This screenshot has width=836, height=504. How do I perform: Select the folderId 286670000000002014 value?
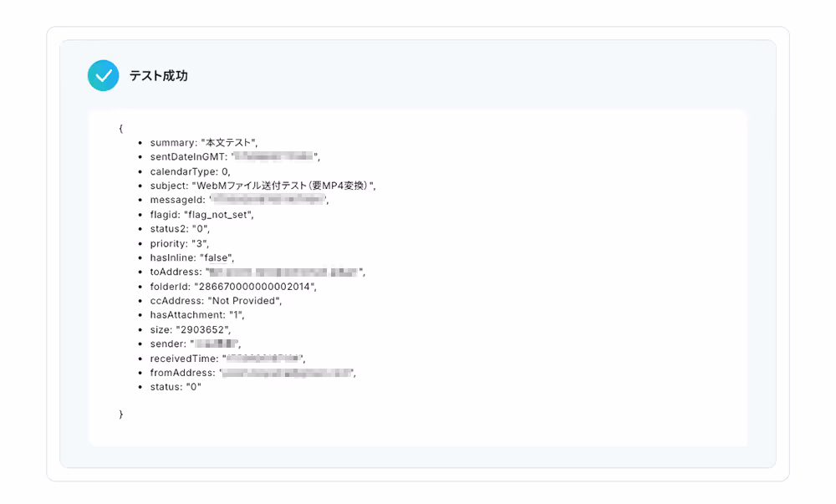click(x=255, y=287)
